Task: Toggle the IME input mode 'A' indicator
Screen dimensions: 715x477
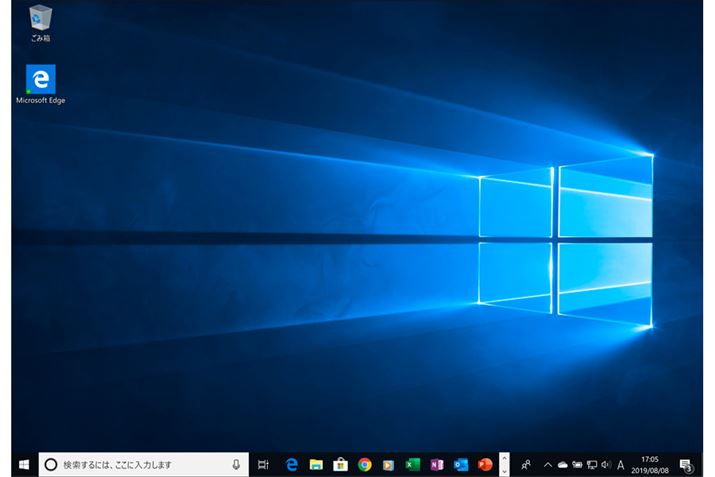Action: click(621, 464)
